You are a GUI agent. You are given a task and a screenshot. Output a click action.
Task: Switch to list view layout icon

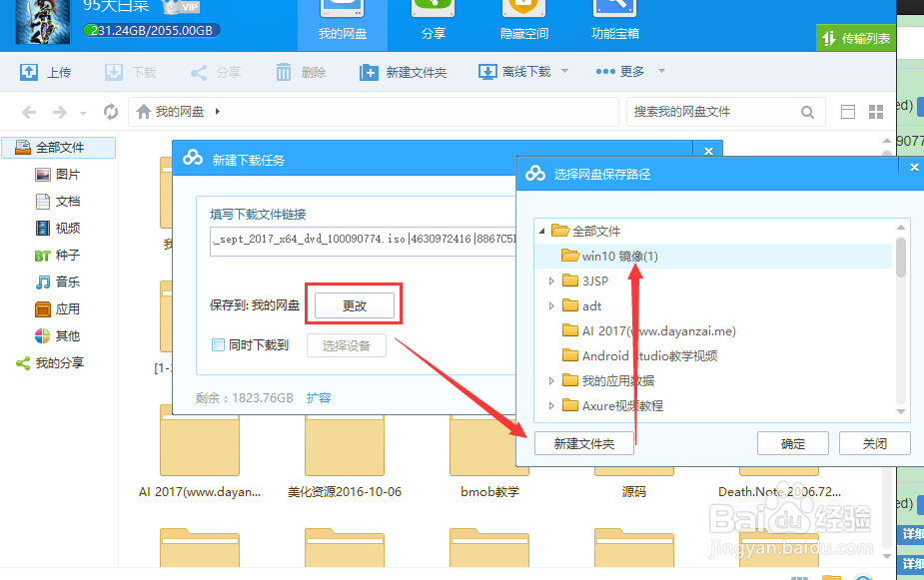(x=848, y=112)
